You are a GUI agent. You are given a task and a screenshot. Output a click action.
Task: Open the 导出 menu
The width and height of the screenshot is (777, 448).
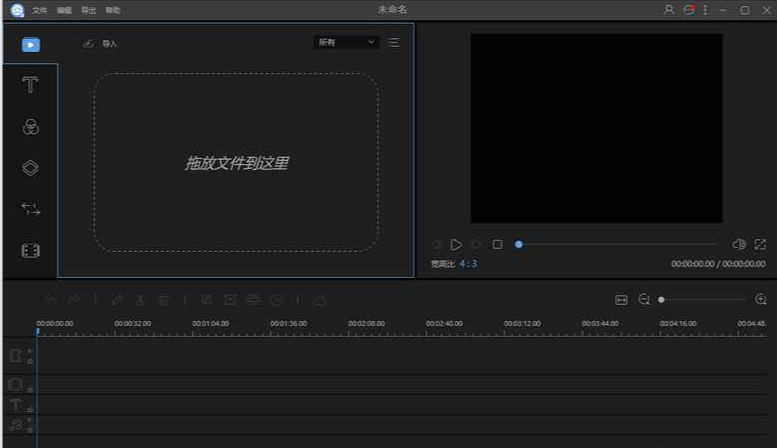[88, 10]
